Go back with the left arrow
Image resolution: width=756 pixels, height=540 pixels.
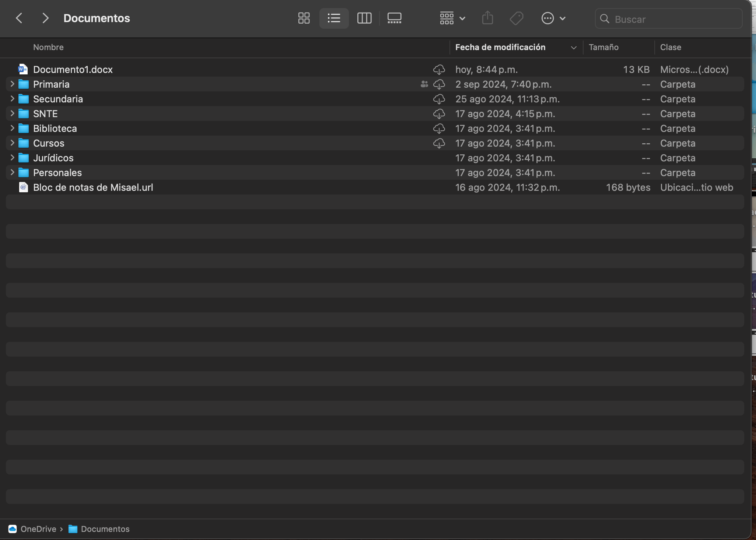(19, 18)
